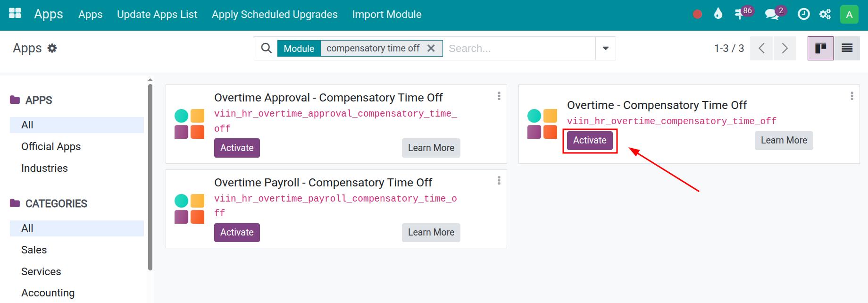Open the Overtime - Compensatory Time Off kebab menu
868x303 pixels.
pyautogui.click(x=852, y=96)
